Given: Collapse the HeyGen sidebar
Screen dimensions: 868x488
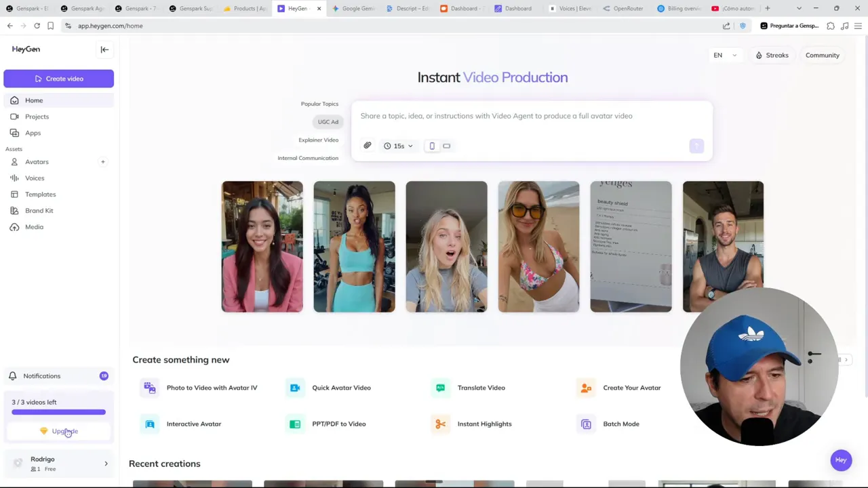Looking at the screenshot, I should (104, 49).
